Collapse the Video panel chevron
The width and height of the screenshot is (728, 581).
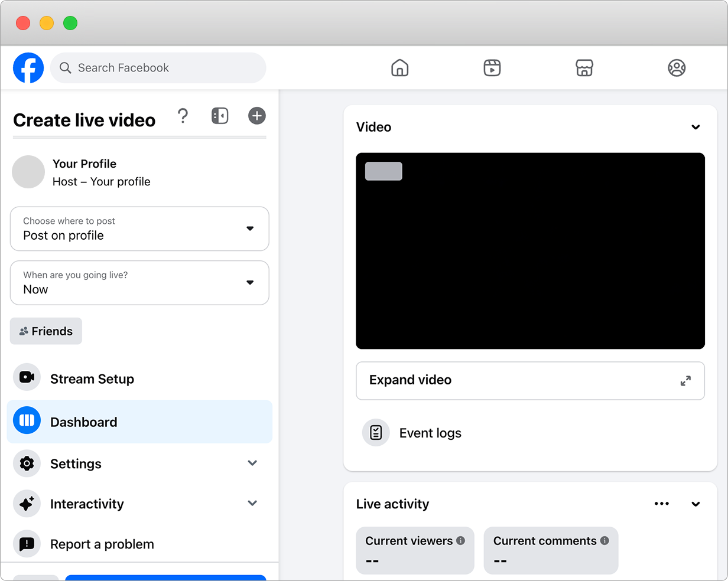(x=696, y=127)
